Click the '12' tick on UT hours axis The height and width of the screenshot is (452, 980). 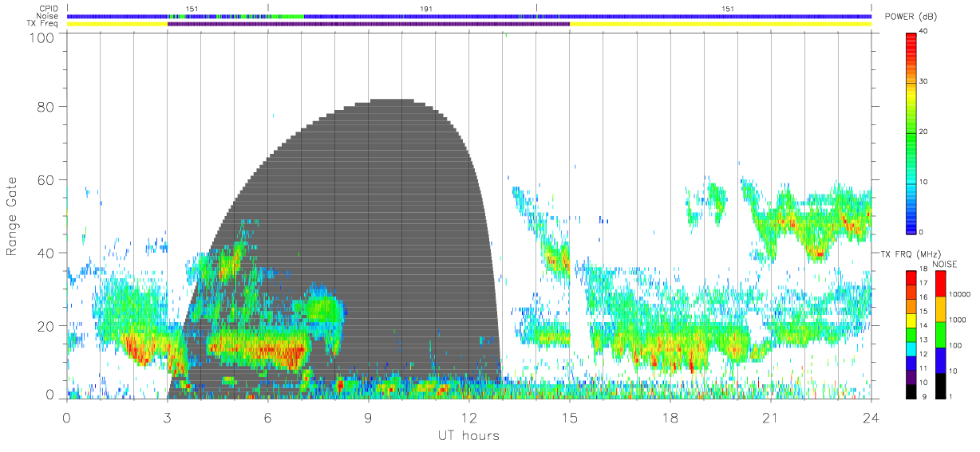(x=468, y=417)
